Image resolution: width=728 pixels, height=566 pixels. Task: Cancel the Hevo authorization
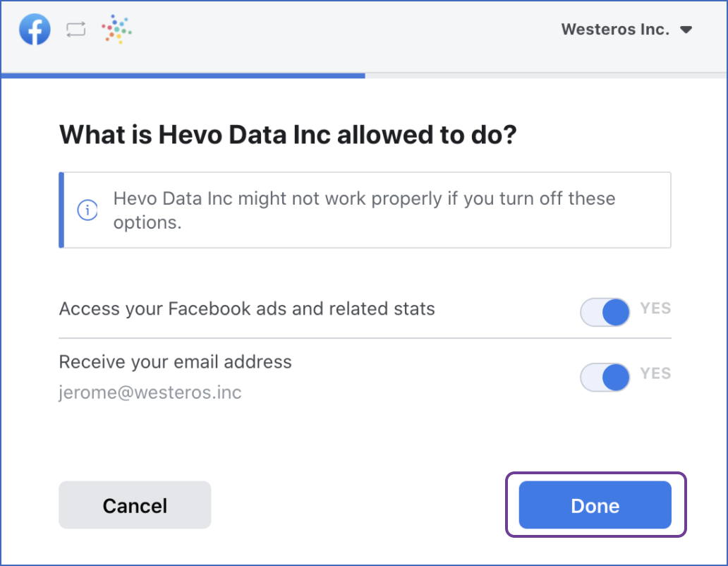coord(134,505)
